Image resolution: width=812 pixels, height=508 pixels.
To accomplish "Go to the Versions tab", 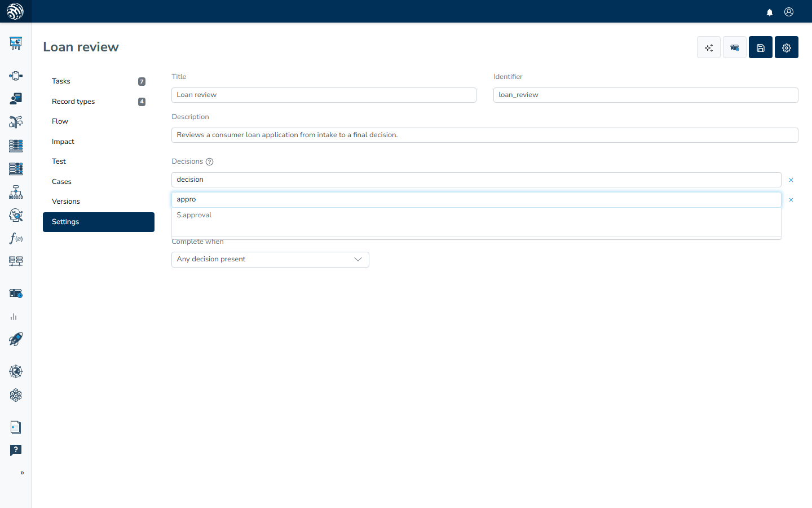I will tap(99, 202).
